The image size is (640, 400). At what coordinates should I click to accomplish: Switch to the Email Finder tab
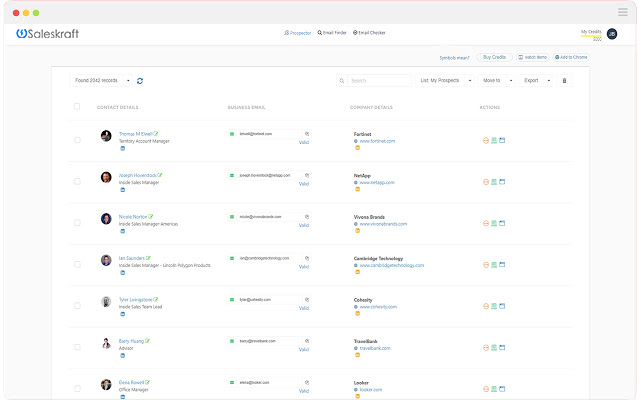334,33
